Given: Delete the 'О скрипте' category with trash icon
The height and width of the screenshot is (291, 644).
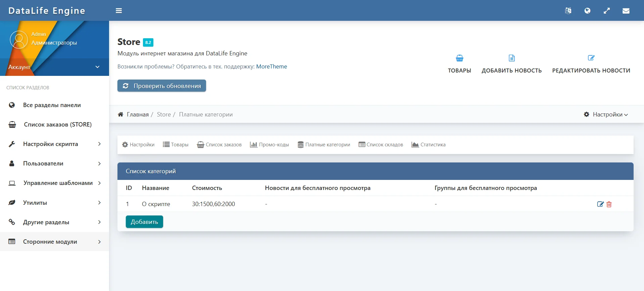Looking at the screenshot, I should 609,204.
